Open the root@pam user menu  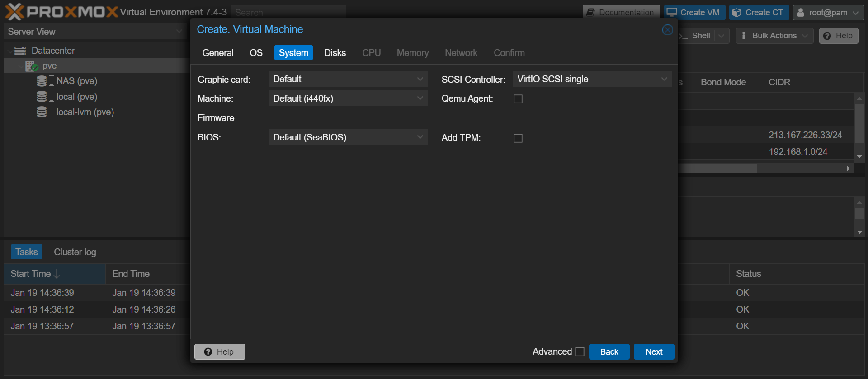[829, 13]
